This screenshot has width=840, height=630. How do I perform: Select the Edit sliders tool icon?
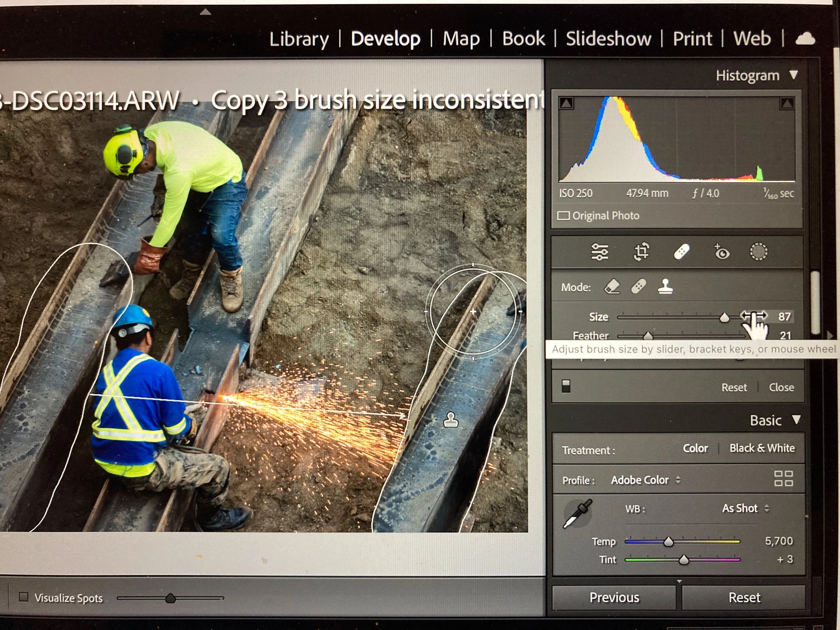click(x=599, y=252)
